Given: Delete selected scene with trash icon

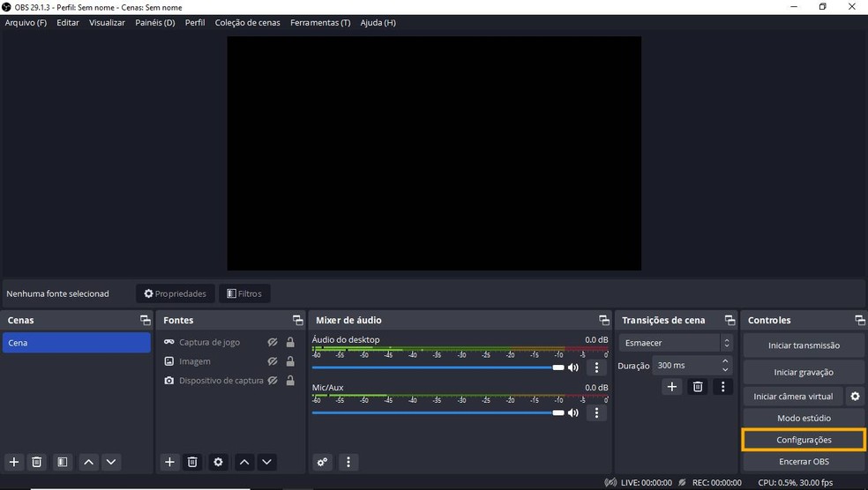Looking at the screenshot, I should coord(36,462).
